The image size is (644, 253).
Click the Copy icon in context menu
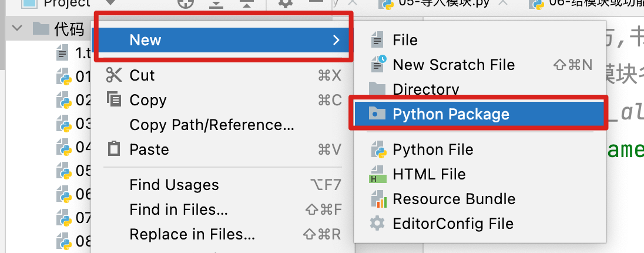click(113, 99)
